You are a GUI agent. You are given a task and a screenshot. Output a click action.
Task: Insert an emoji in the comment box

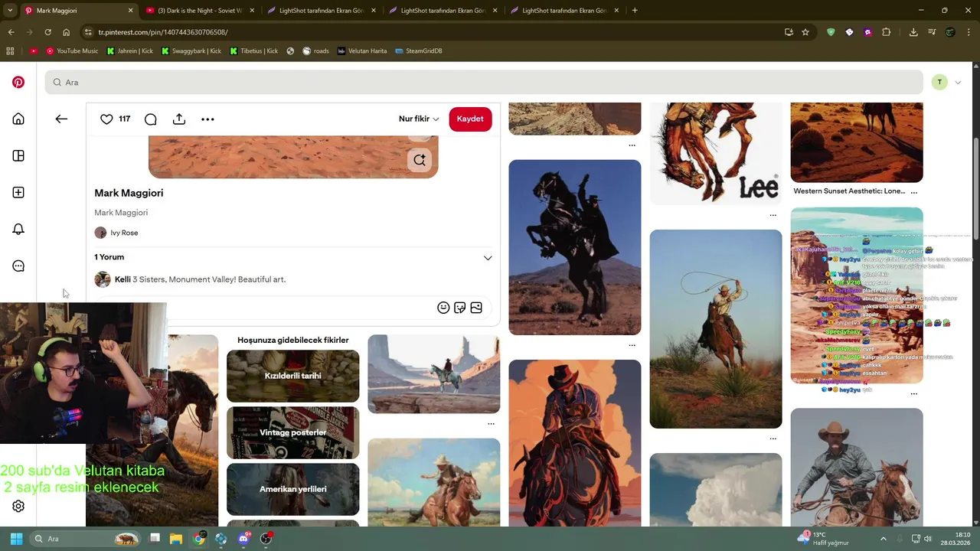tap(443, 308)
